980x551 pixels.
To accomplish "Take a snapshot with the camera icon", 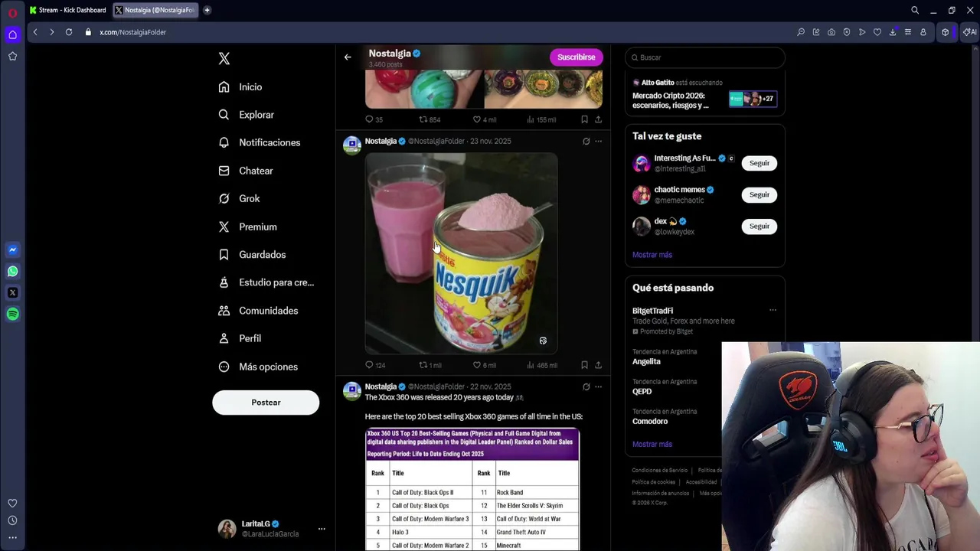I will [831, 32].
